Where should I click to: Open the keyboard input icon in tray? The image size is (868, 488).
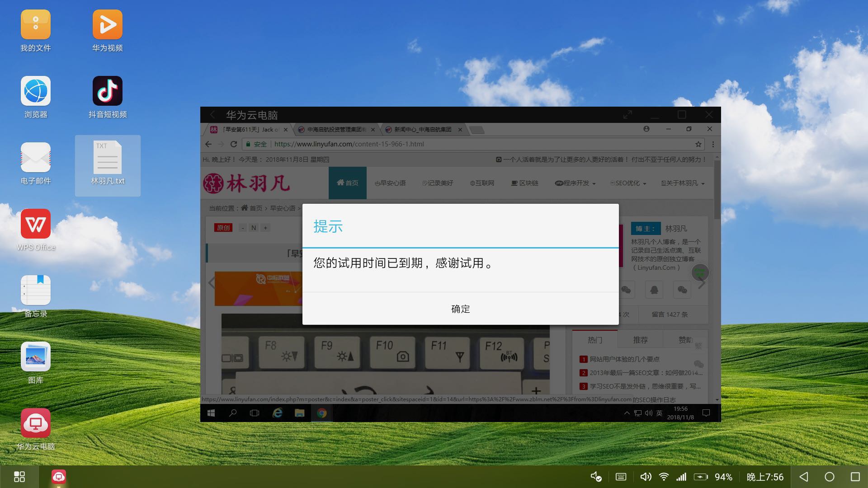click(x=621, y=477)
